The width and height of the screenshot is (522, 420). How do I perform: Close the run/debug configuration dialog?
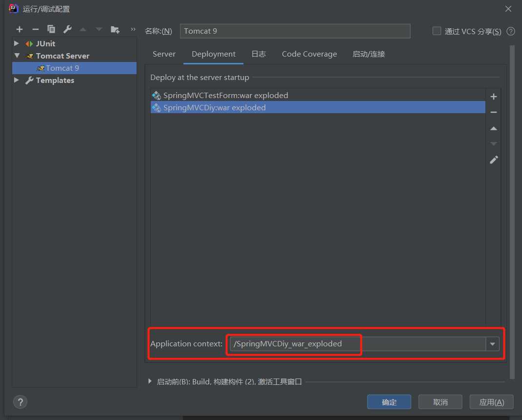click(x=508, y=9)
